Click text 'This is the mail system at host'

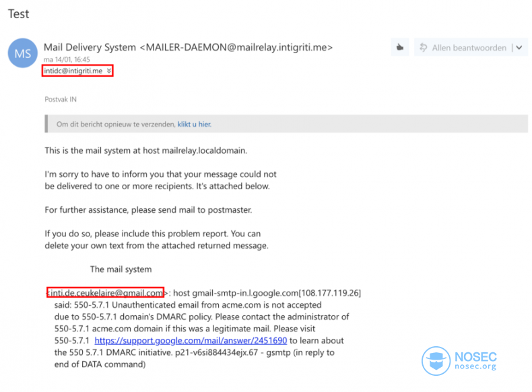(102, 150)
